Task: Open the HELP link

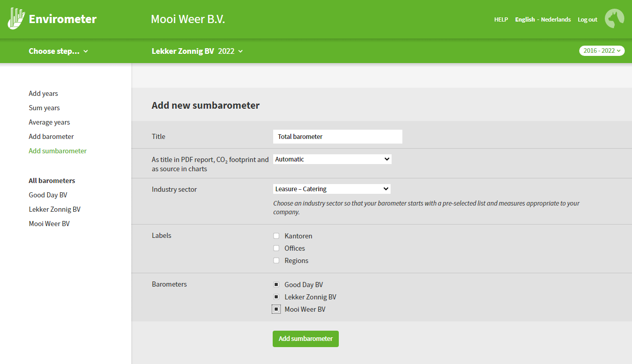Action: click(x=501, y=19)
